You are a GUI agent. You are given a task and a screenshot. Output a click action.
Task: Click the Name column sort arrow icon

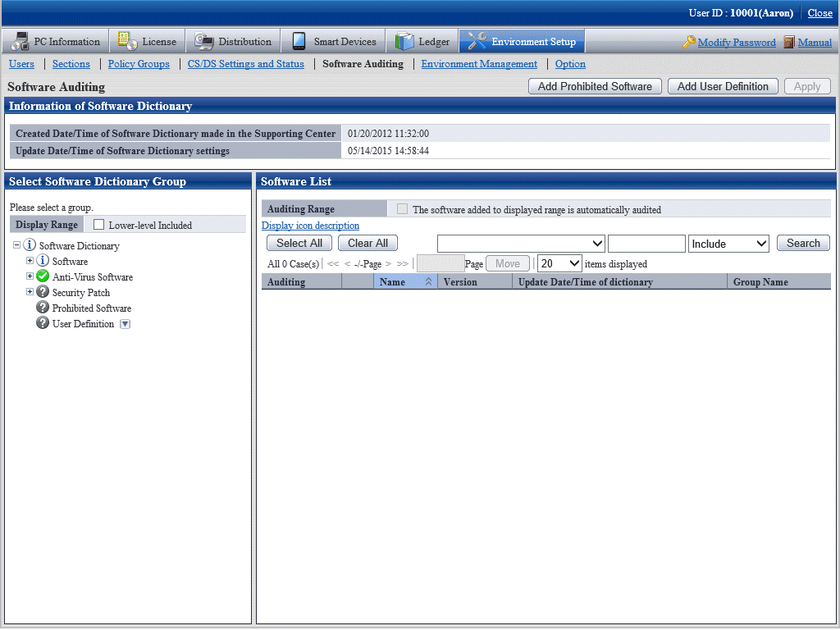(x=428, y=282)
